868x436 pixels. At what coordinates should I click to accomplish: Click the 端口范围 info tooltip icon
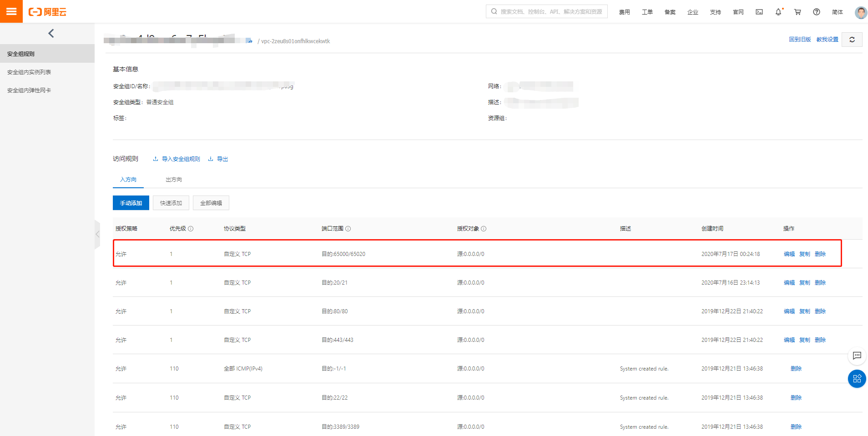(x=348, y=229)
